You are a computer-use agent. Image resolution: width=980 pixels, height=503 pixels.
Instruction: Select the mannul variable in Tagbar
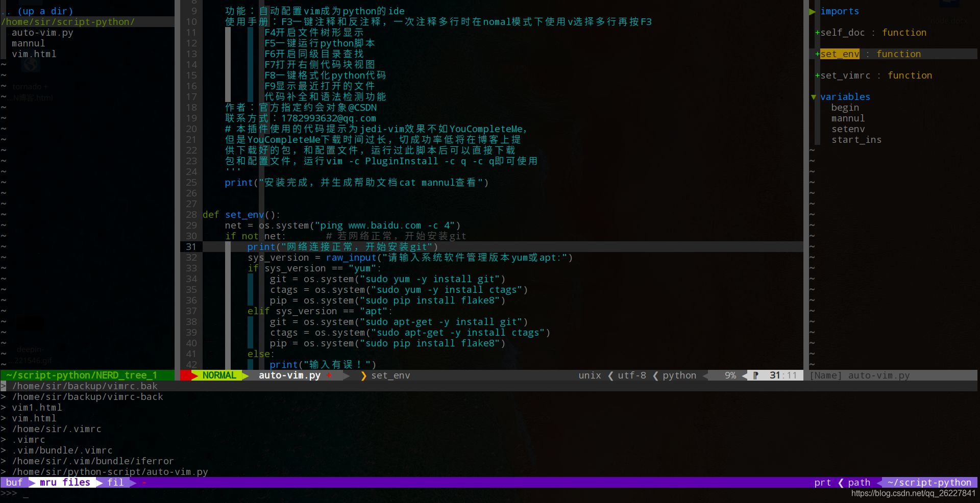pyautogui.click(x=848, y=118)
